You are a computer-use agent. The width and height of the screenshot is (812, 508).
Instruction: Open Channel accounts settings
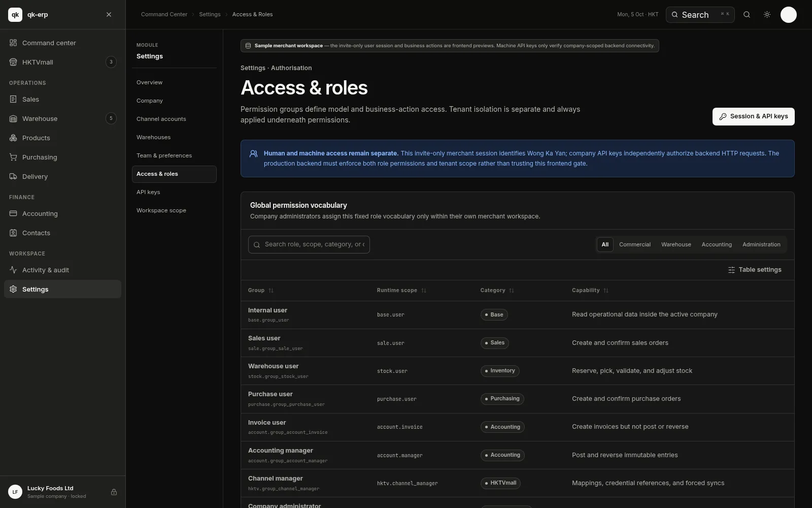(x=174, y=119)
